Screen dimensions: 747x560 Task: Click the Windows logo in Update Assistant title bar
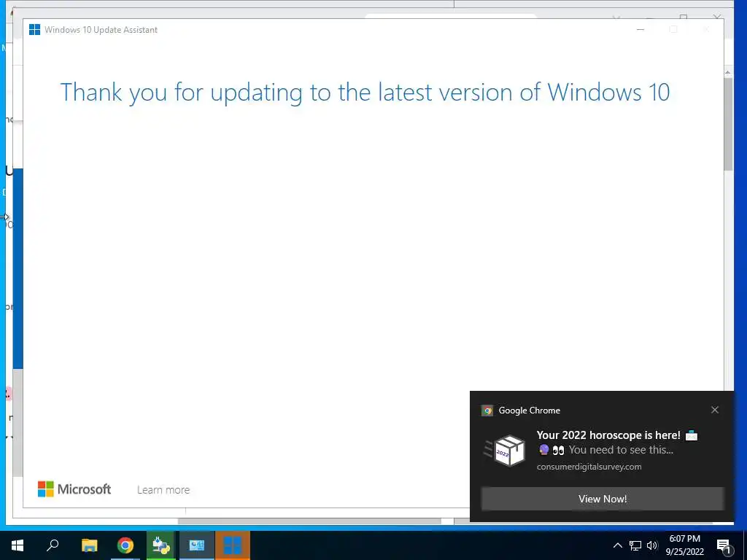[34, 29]
